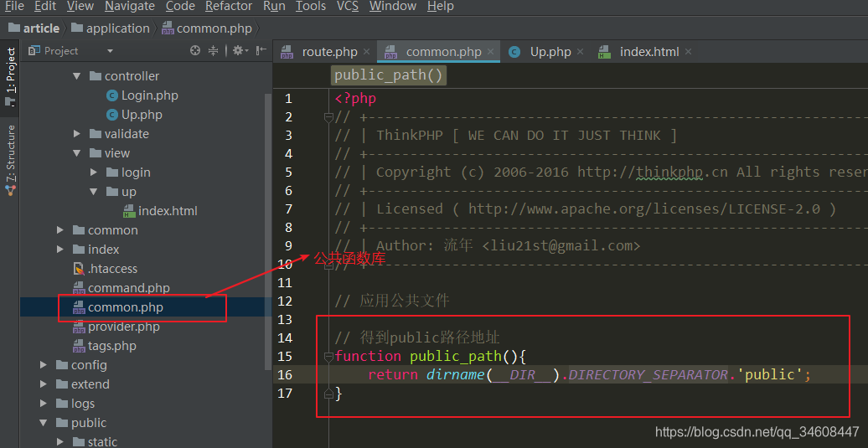The image size is (868, 448).
Task: Collapse the up folder
Action: coord(94,192)
